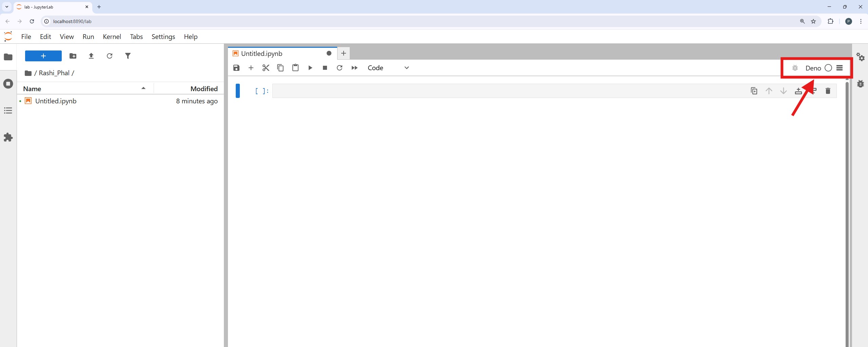Switch to the Untitled.ipynb tab
Image resolution: width=868 pixels, height=347 pixels.
[x=262, y=54]
